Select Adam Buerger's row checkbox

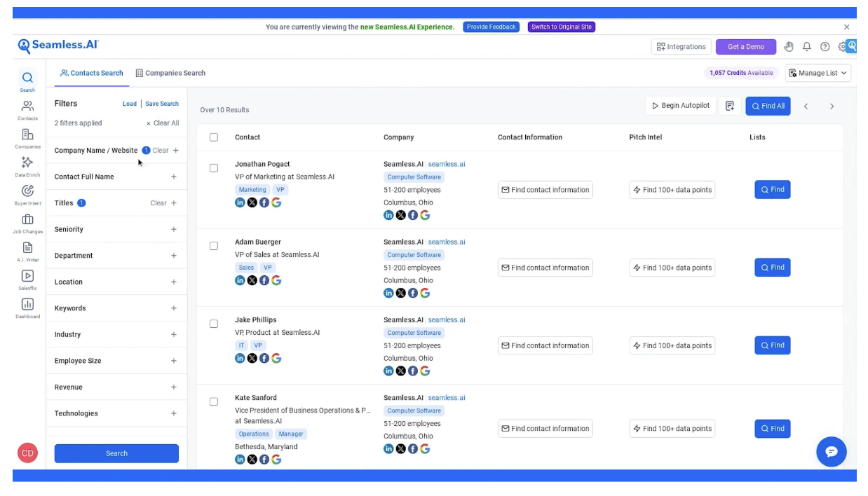click(x=214, y=246)
